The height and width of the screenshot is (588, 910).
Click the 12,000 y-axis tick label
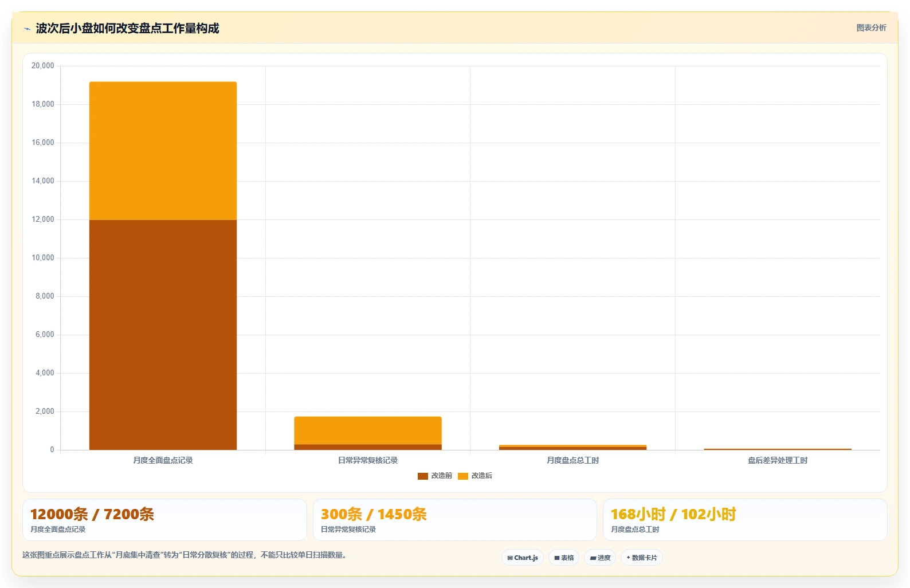(x=42, y=219)
